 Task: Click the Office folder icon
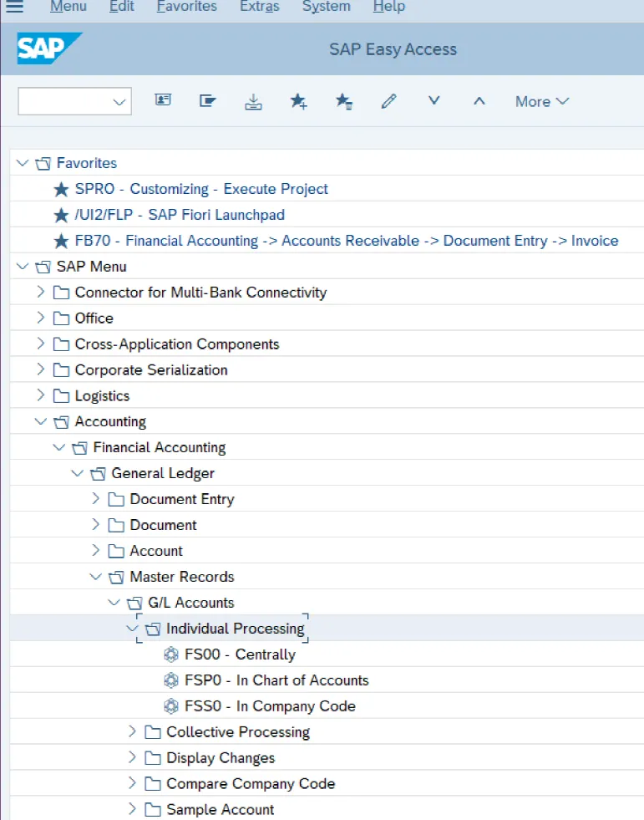pyautogui.click(x=61, y=318)
